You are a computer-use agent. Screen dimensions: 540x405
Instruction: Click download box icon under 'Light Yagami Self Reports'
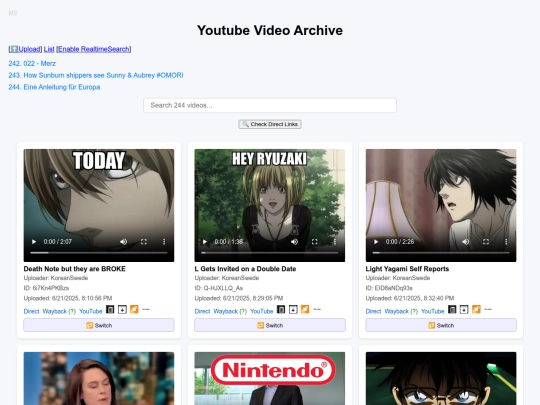tap(464, 310)
